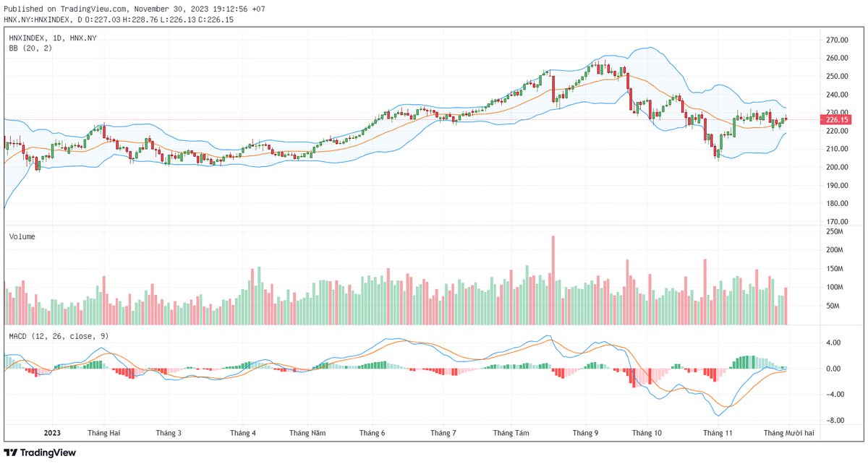868x464 pixels.
Task: Click the 200.00 level on price axis
Action: click(x=838, y=167)
